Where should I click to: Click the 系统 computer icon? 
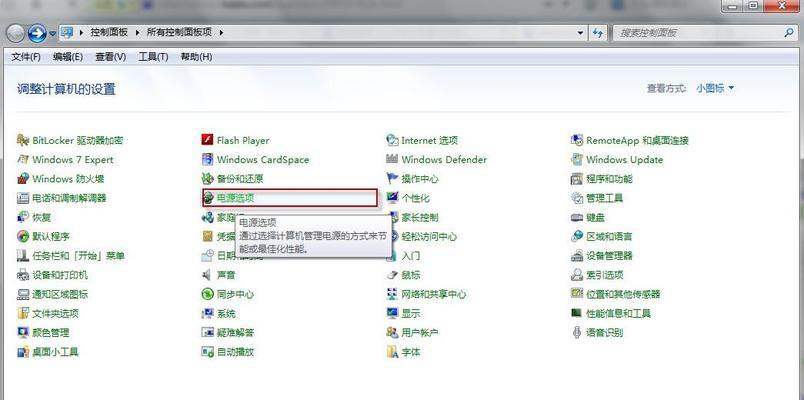[x=208, y=313]
